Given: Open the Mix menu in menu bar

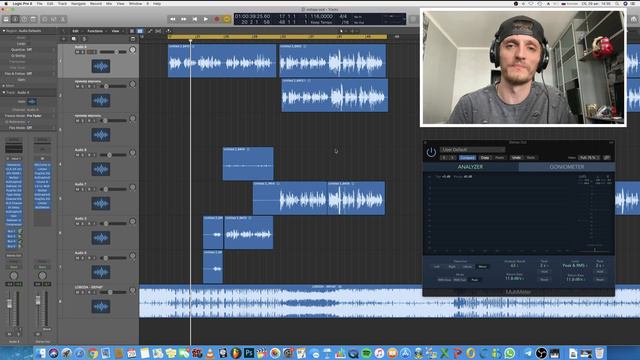Looking at the screenshot, I should coord(109,4).
